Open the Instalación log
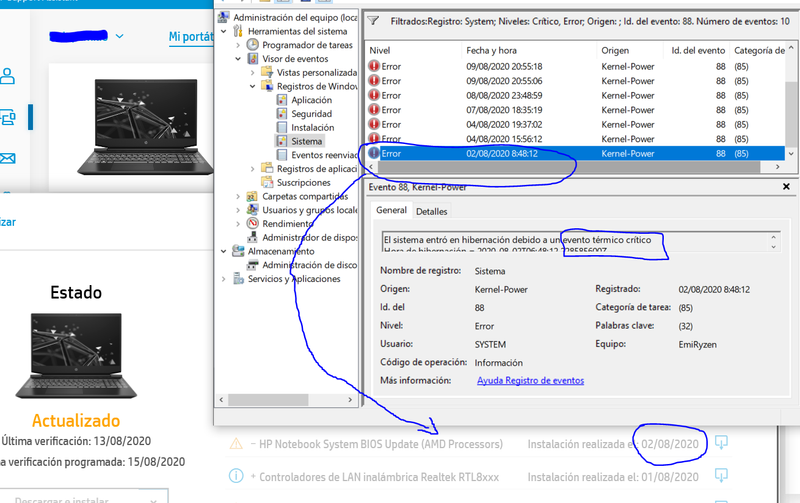The height and width of the screenshot is (503, 800). [313, 128]
